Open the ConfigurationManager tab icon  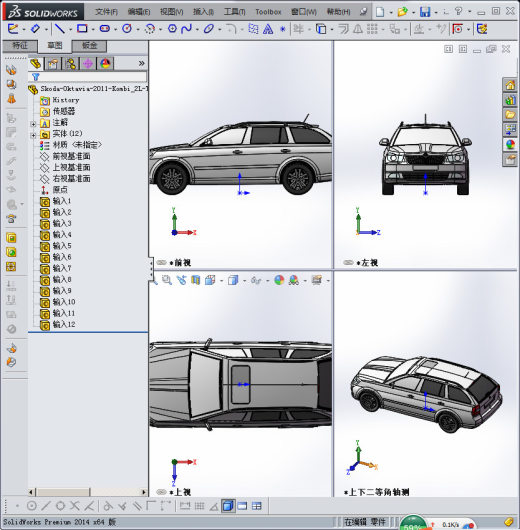tap(71, 64)
